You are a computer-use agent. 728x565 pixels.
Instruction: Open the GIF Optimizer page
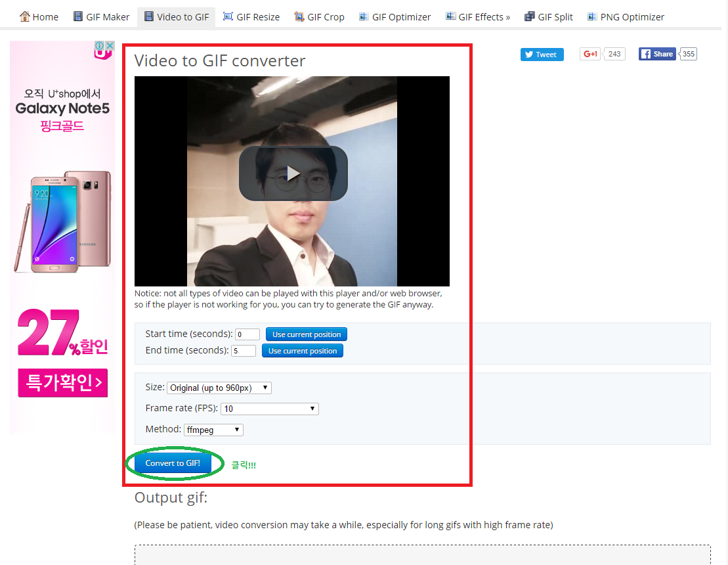click(x=395, y=17)
